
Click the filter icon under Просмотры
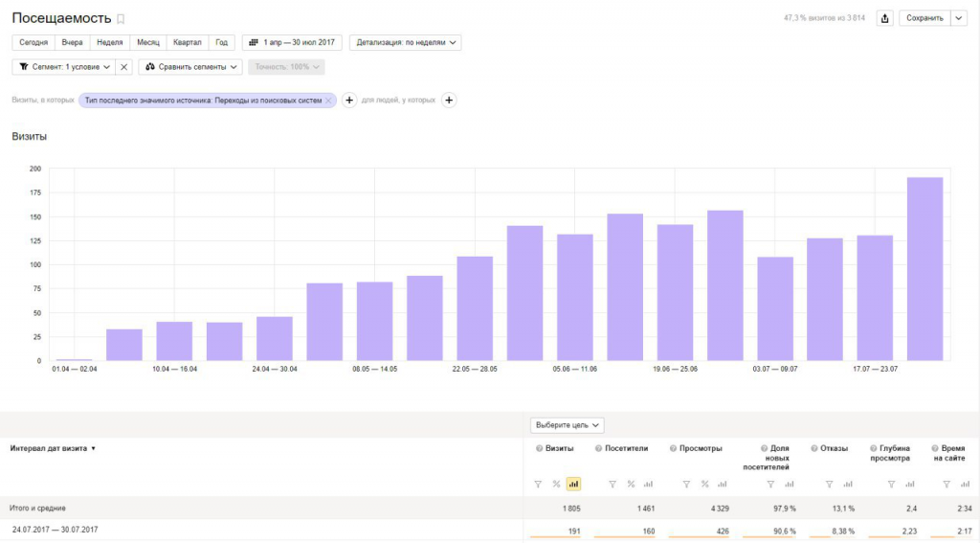click(686, 485)
